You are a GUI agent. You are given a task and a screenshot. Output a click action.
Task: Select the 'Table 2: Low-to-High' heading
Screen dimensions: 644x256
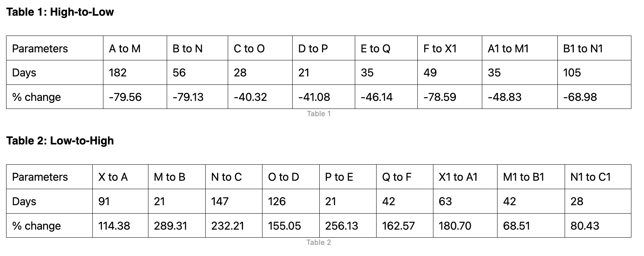point(60,141)
